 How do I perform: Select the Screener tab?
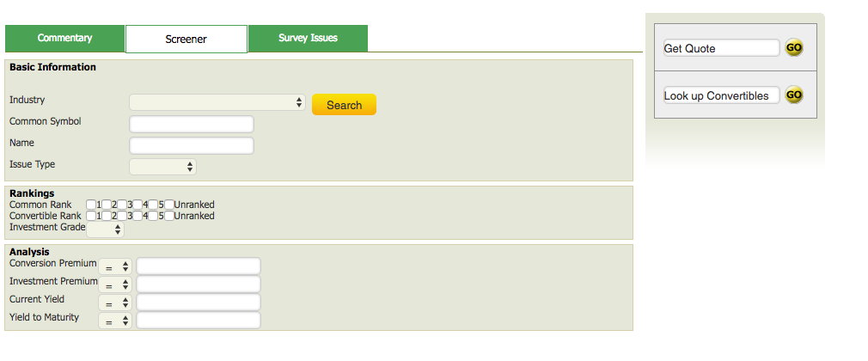[x=186, y=39]
